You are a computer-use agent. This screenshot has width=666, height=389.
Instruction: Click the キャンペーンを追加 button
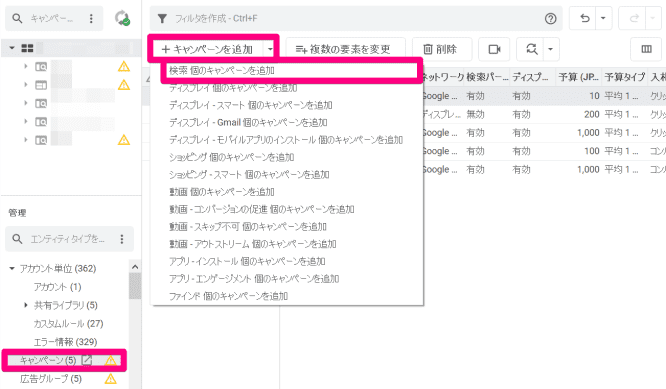(x=207, y=49)
